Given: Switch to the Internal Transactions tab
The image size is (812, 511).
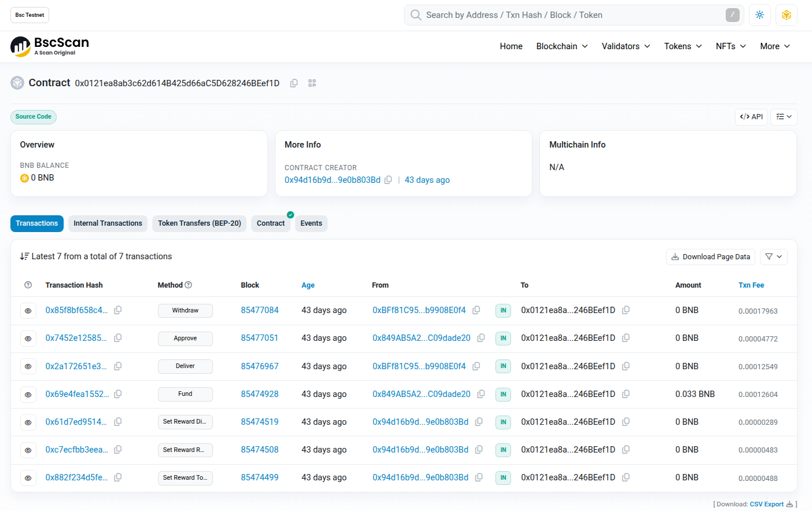Looking at the screenshot, I should pos(108,223).
